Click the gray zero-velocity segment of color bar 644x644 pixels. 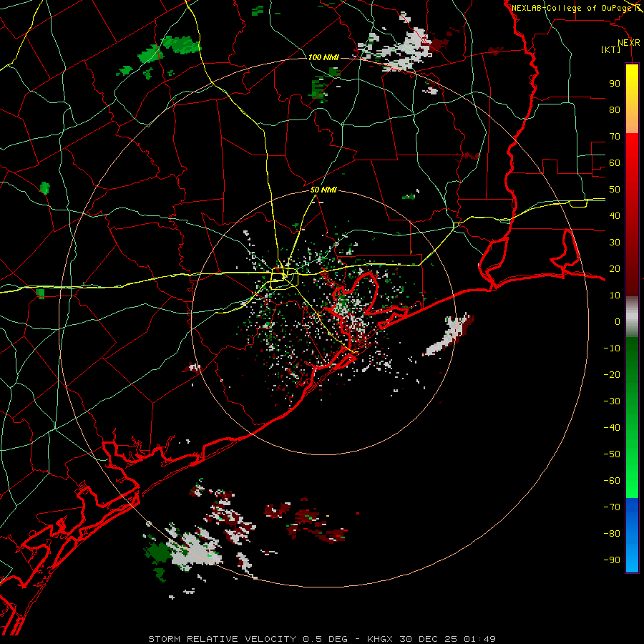pos(632,317)
